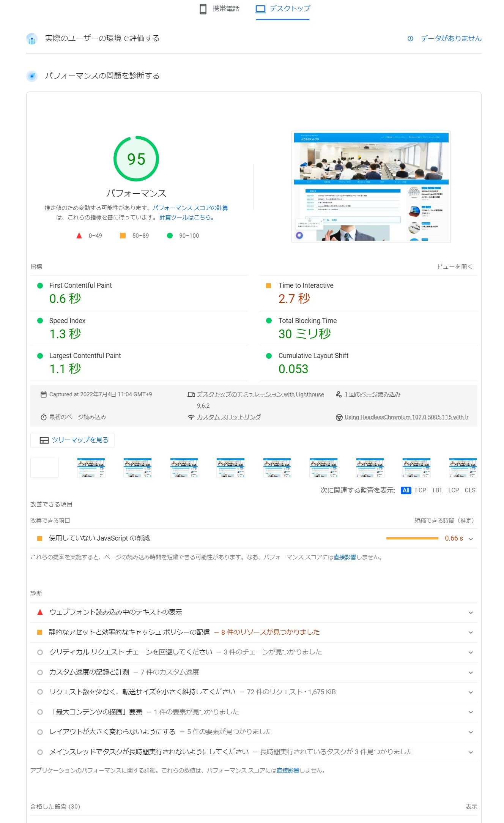This screenshot has width=504, height=823.
Task: Click the Time to Interactive orange square icon
Action: [269, 285]
